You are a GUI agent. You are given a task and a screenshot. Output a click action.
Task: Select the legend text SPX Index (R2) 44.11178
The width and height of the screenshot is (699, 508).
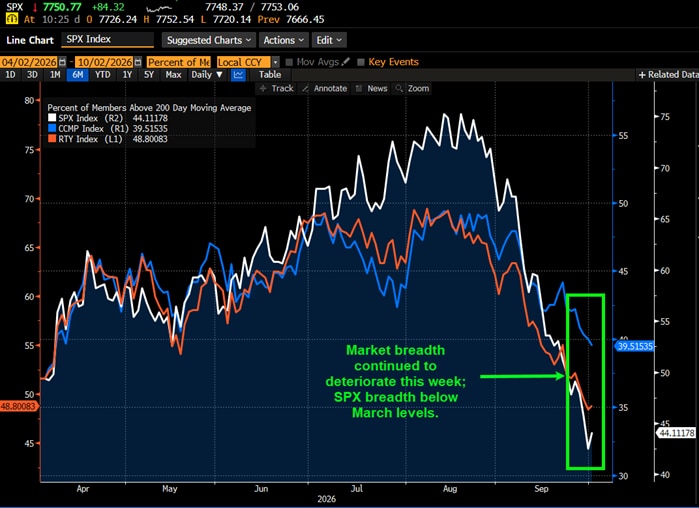pos(113,118)
